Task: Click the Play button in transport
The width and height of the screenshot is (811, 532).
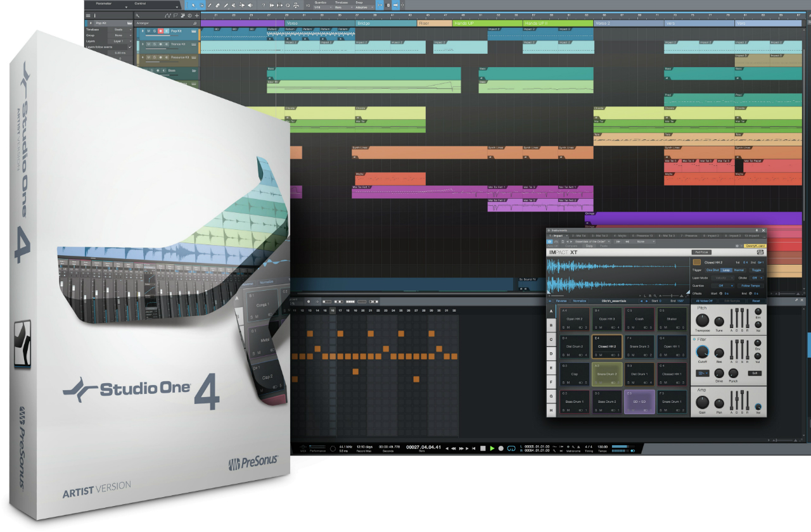Action: click(x=492, y=448)
